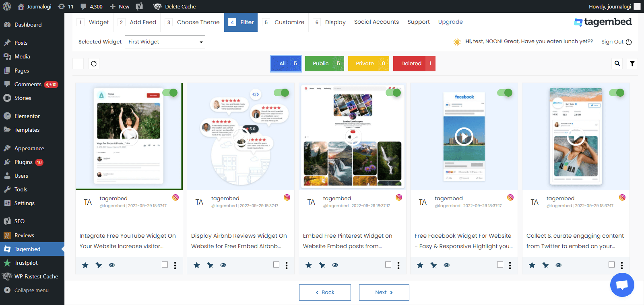The image size is (644, 305).
Task: Open the funnel filter icon
Action: 632,64
